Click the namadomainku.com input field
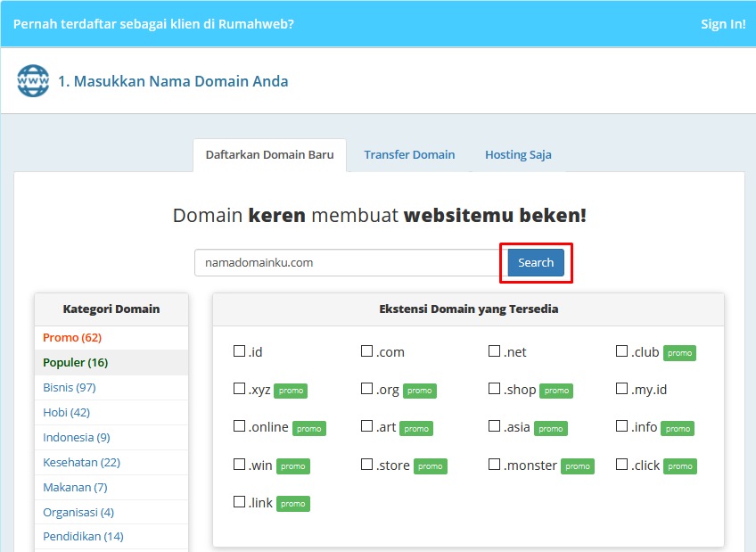Viewport: 756px width, 552px height. point(348,262)
